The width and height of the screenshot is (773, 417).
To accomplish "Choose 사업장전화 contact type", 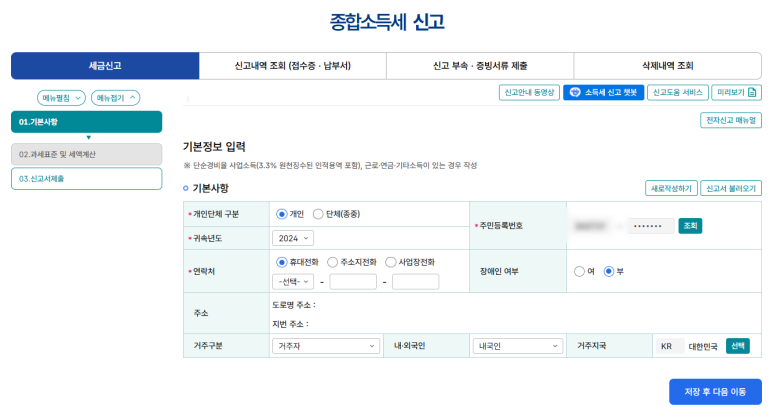I will point(390,262).
